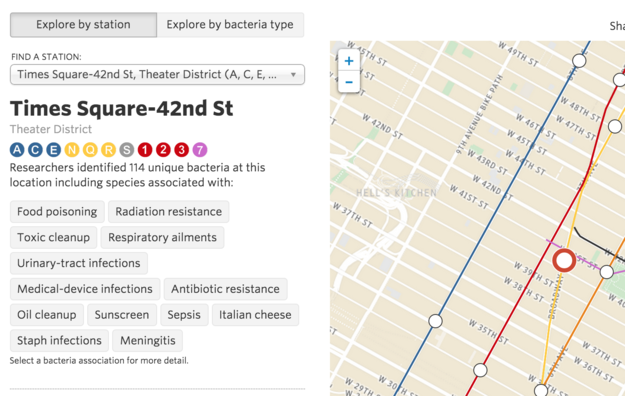Open the Urinary-tract infections tag
Screen dimensions: 625x396
[79, 263]
